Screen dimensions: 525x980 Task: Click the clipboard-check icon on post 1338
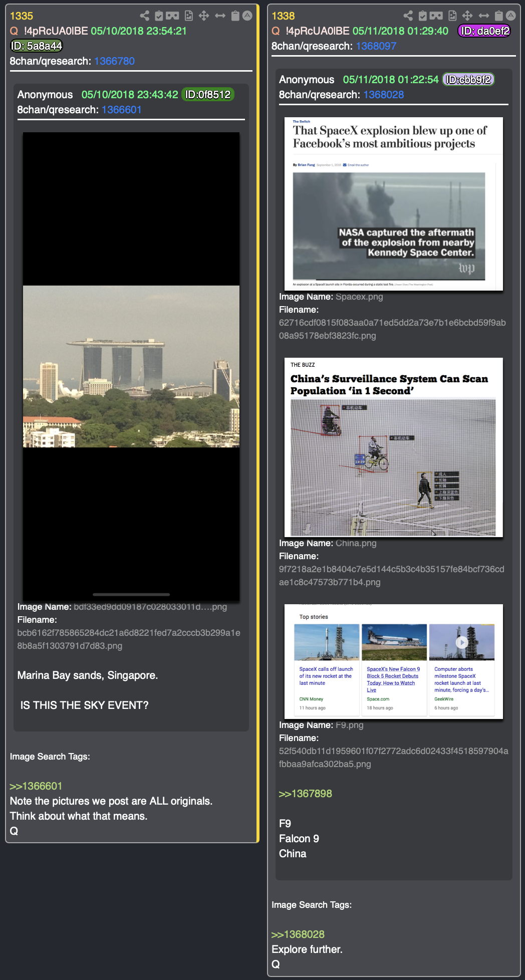point(422,16)
